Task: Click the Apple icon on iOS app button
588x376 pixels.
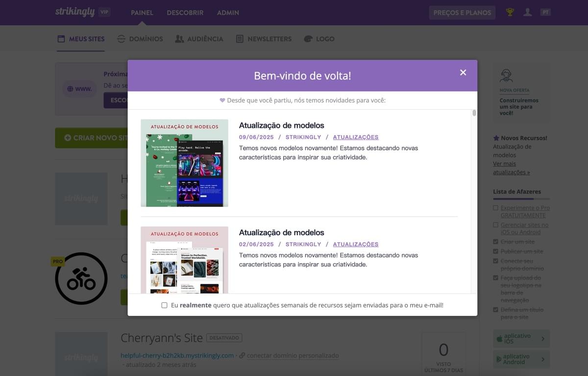Action: pos(500,338)
